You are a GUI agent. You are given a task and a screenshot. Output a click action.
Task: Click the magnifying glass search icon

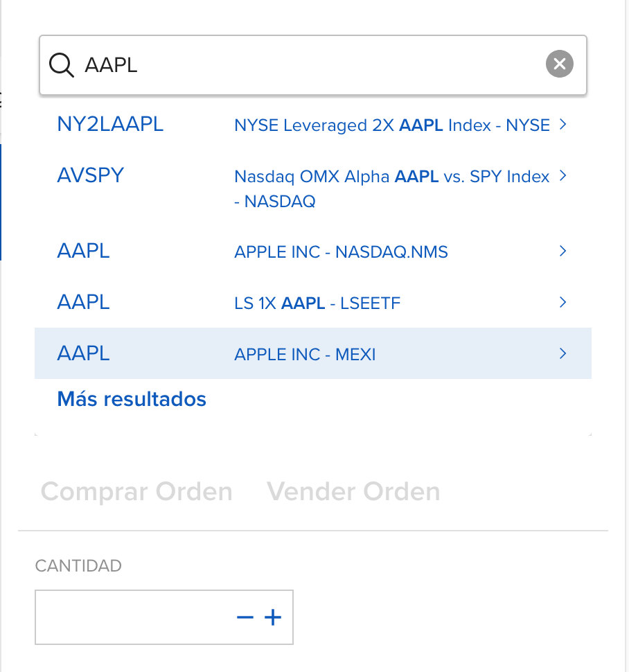coord(62,64)
